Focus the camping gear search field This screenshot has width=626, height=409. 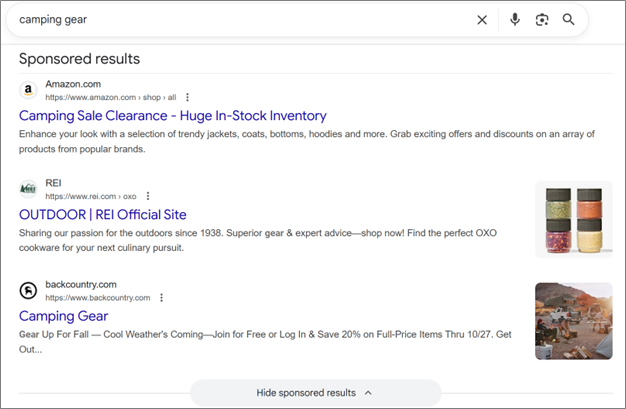[x=240, y=20]
